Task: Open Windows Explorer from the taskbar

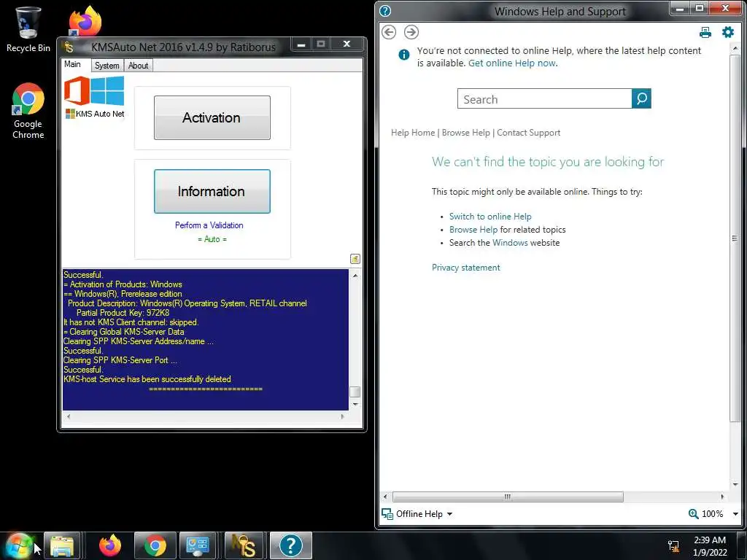Action: [63, 545]
